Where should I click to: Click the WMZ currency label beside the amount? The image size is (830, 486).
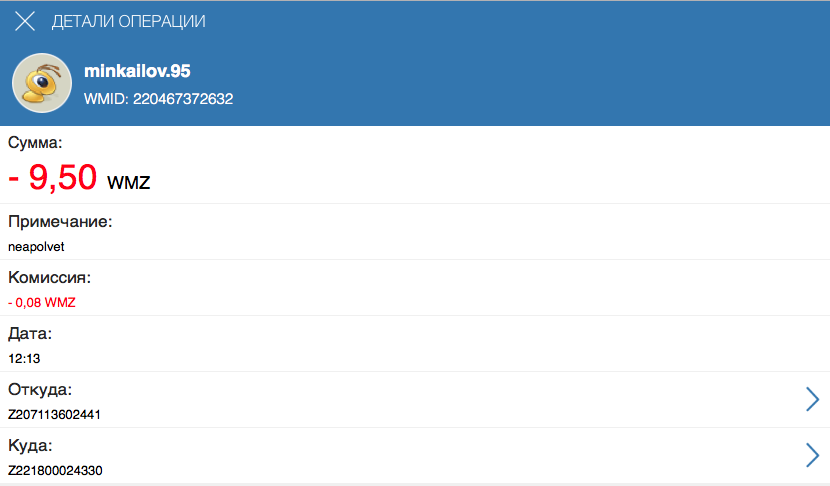tap(129, 183)
